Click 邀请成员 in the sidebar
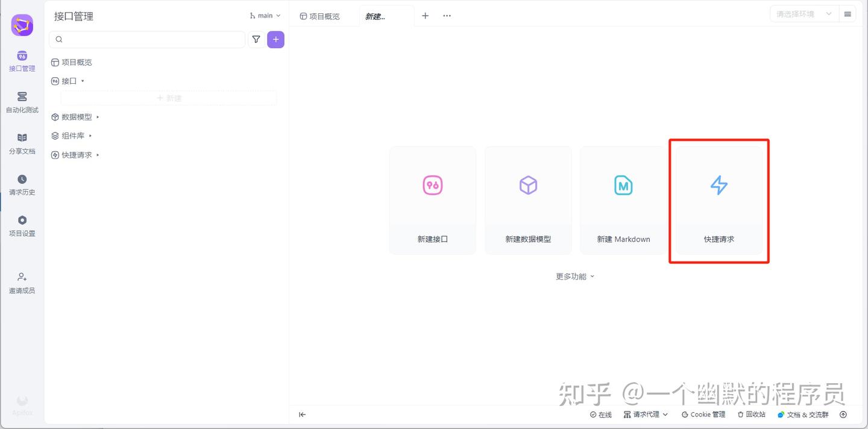The image size is (868, 429). point(22,283)
